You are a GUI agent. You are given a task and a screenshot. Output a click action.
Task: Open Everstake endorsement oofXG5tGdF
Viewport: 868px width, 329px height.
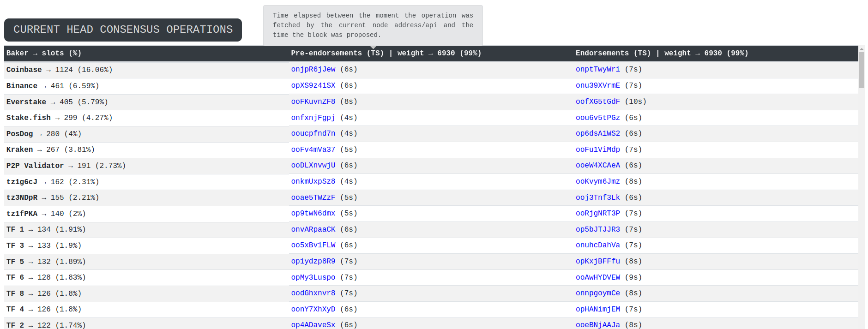[x=597, y=102]
